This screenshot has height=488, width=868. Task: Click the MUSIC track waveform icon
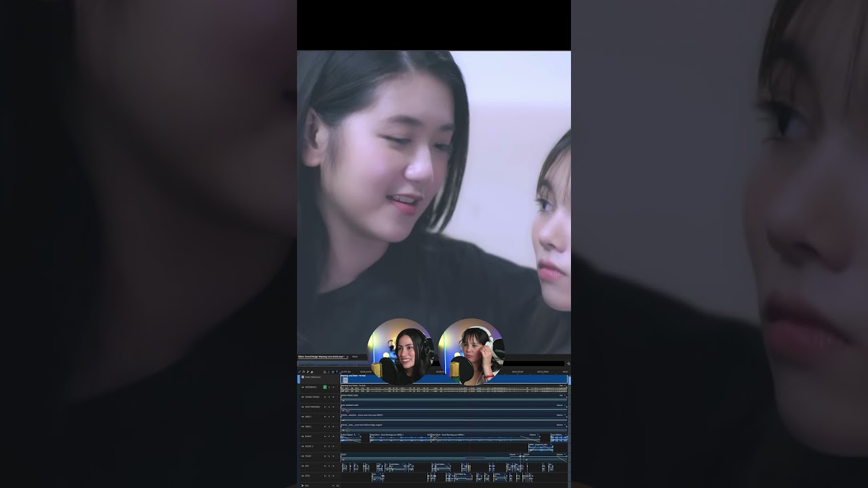tap(302, 436)
